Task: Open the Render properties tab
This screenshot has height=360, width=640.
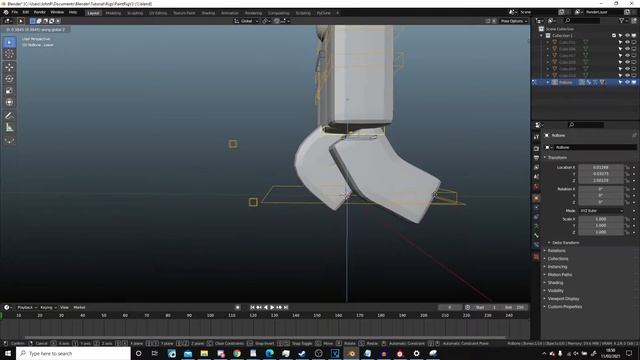Action: (536, 149)
